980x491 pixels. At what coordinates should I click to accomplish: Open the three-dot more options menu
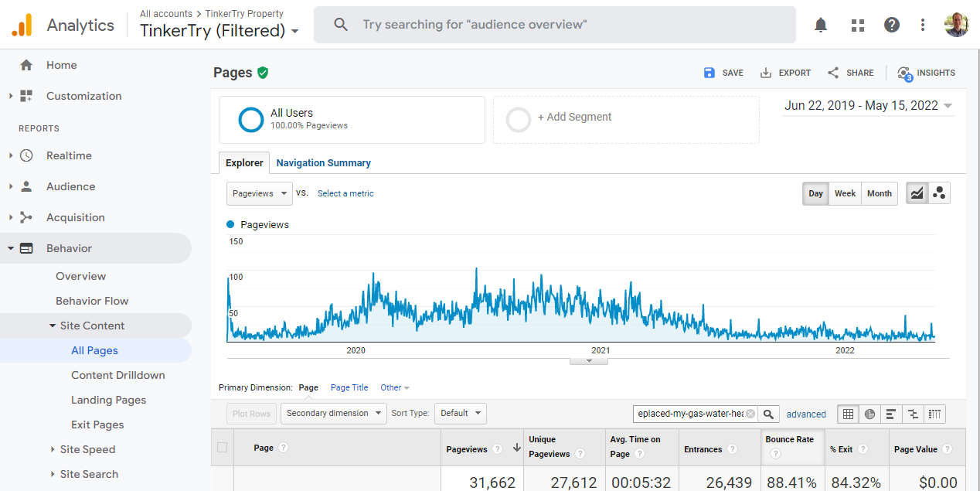pos(923,25)
